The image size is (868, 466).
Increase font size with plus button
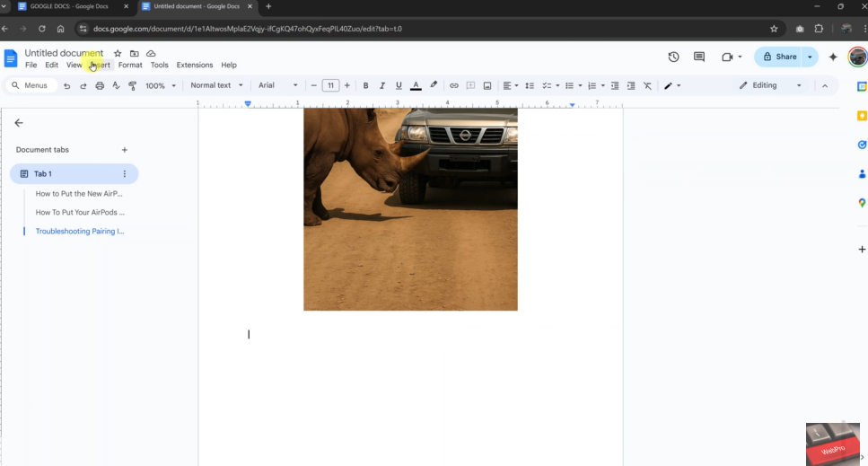(347, 85)
